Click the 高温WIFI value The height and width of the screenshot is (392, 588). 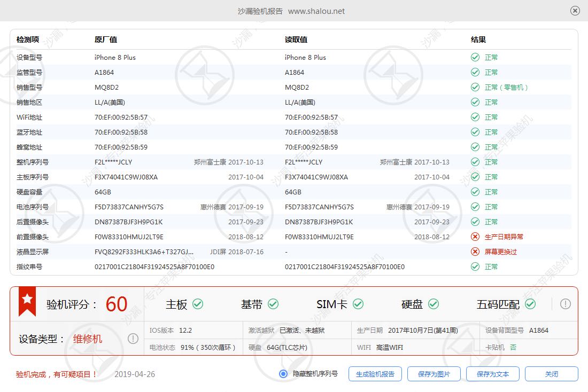(390, 347)
